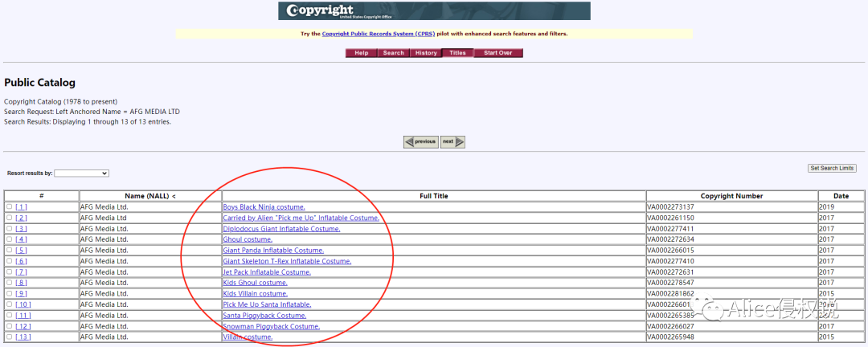Image resolution: width=868 pixels, height=347 pixels.
Task: Click the Name (NALL) column header
Action: click(150, 196)
